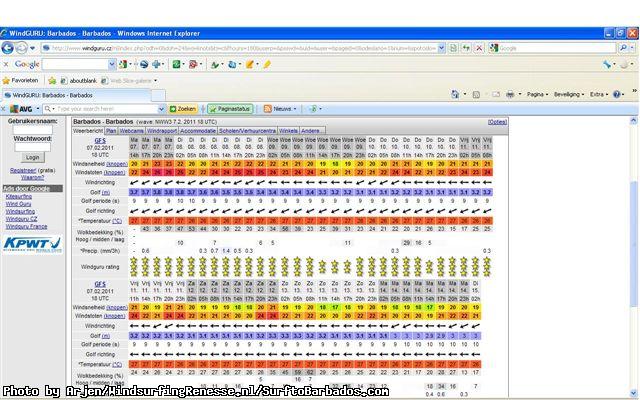Screen dimensions: 640x400
Task: Click the page vertical scrollbar
Action: [633, 250]
